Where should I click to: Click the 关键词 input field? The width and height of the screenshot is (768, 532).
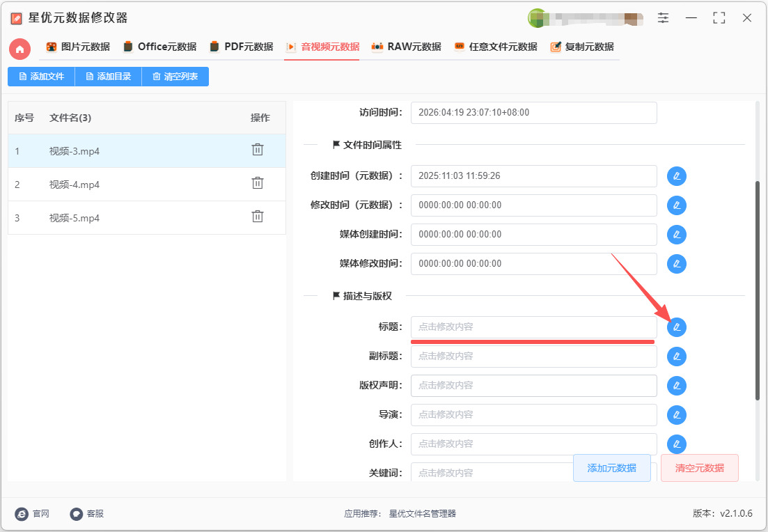[x=492, y=472]
